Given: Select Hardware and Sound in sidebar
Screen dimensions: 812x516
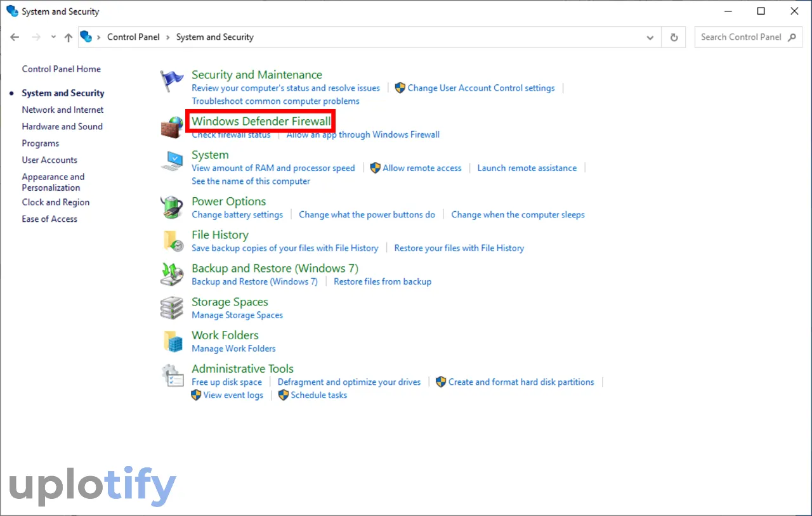Looking at the screenshot, I should [62, 126].
